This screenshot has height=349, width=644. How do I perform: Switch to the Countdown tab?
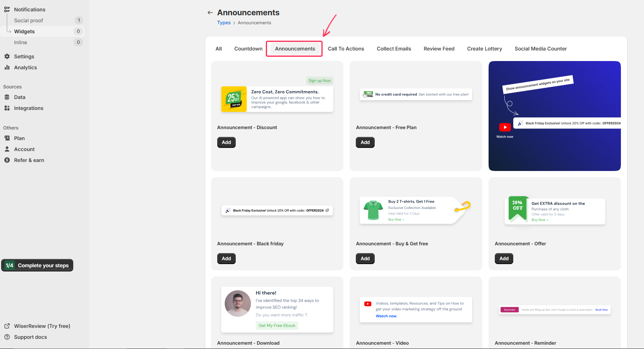pyautogui.click(x=249, y=49)
